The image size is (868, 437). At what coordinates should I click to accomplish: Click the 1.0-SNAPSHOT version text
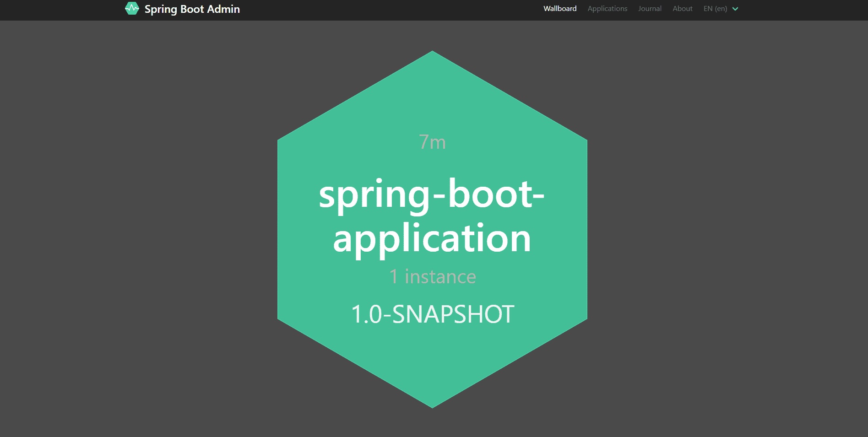click(433, 314)
